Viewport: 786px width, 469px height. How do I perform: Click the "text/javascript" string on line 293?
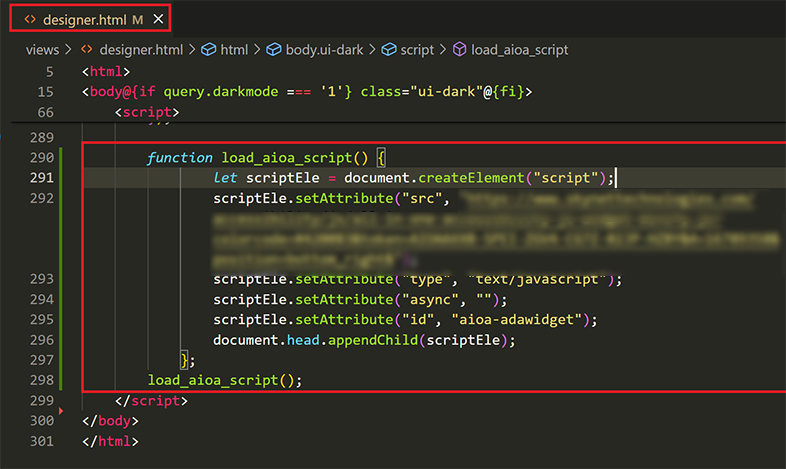[537, 279]
